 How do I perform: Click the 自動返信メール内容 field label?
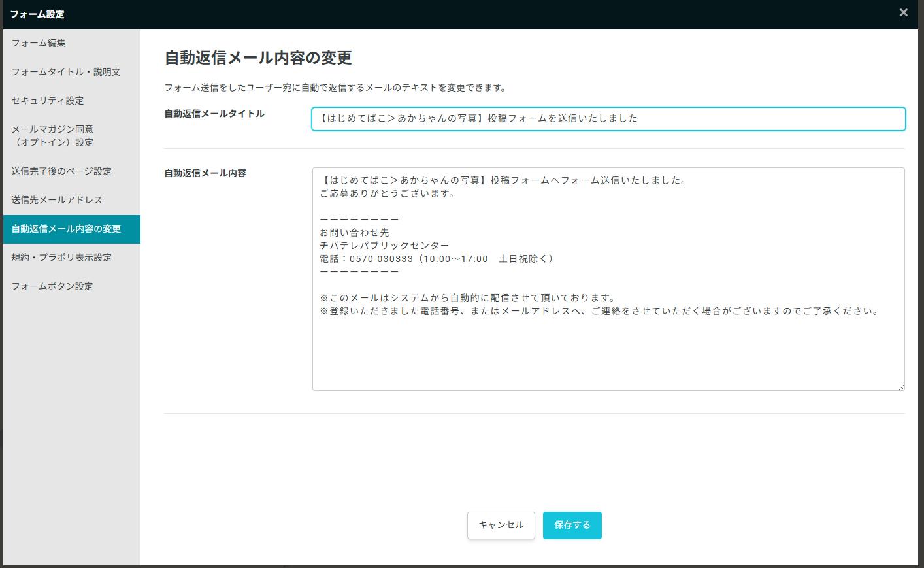coord(205,173)
